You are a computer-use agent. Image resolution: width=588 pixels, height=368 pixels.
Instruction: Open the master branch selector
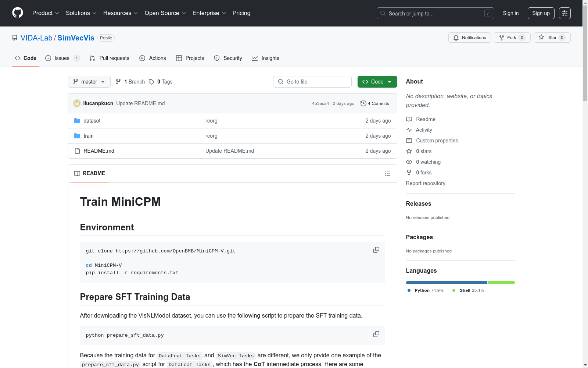tap(89, 82)
